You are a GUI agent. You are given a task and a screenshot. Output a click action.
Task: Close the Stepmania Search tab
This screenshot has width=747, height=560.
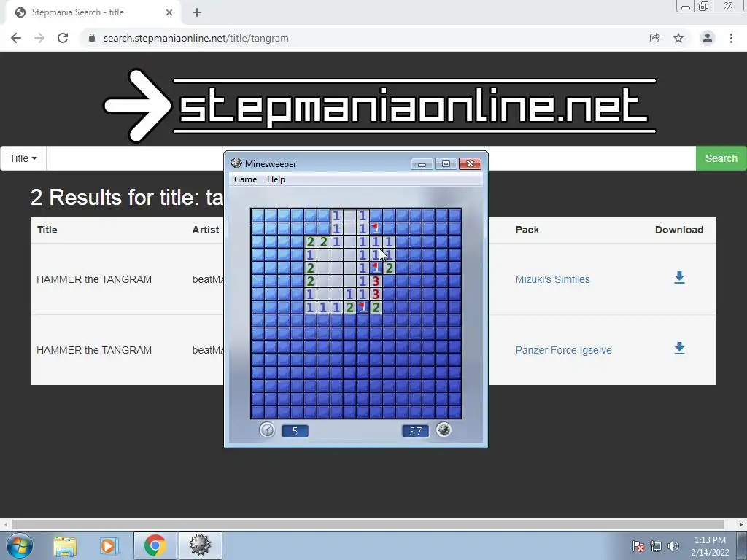click(169, 12)
